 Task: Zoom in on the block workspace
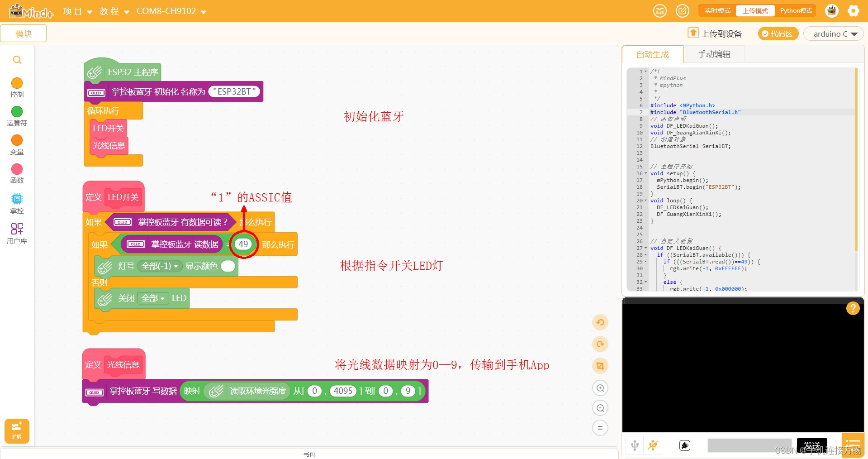pos(600,388)
